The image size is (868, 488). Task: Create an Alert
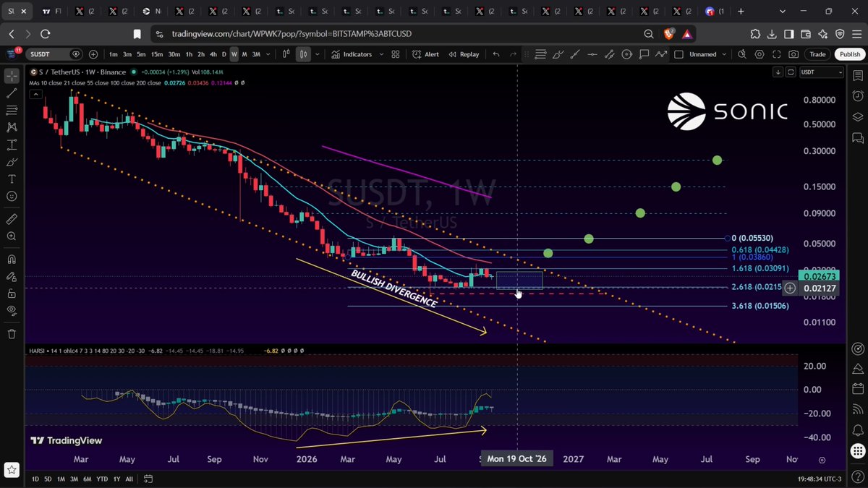(x=426, y=54)
